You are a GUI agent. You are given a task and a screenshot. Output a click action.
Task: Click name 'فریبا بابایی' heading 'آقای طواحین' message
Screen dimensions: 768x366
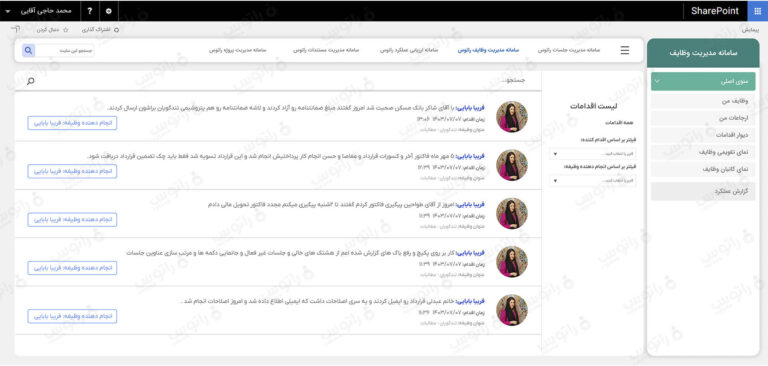[470, 204]
